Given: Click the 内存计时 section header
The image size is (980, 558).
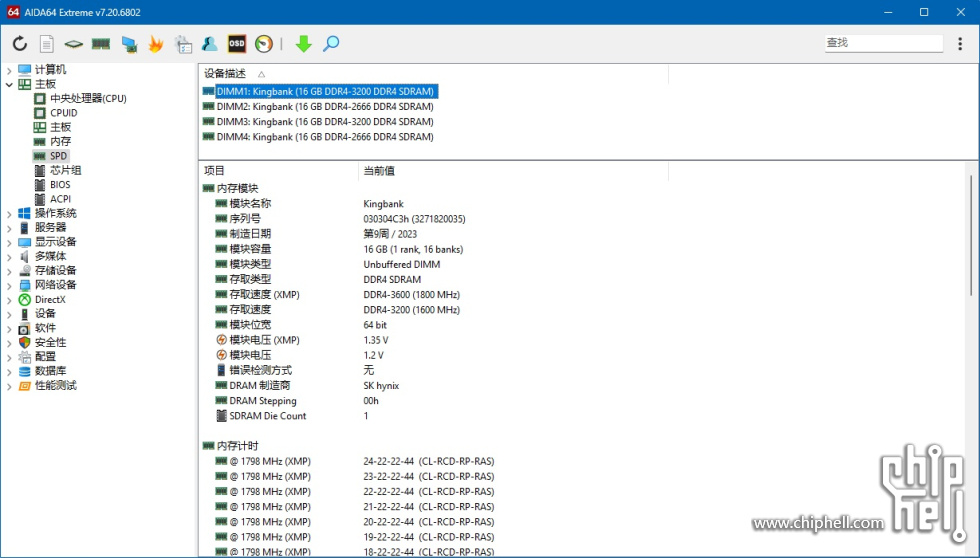Looking at the screenshot, I should tap(231, 446).
